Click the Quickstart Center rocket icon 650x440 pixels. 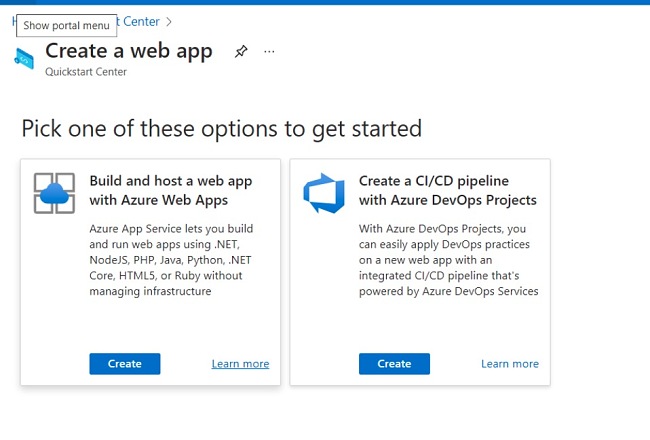pos(24,58)
